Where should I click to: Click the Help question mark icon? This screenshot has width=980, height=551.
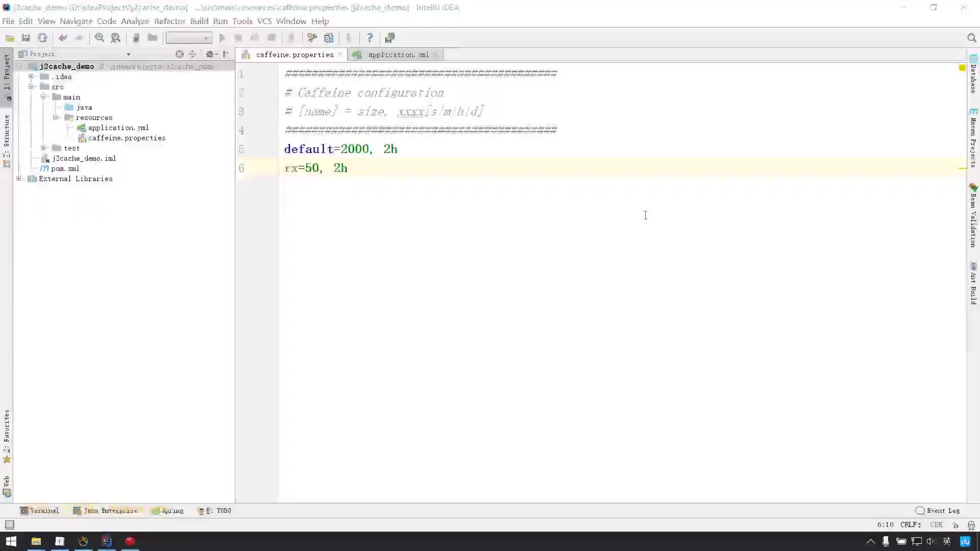(x=370, y=38)
